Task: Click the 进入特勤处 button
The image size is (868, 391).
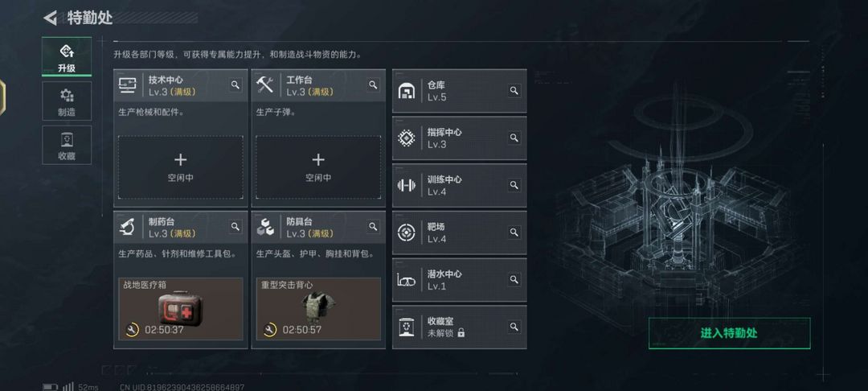Action: click(729, 333)
